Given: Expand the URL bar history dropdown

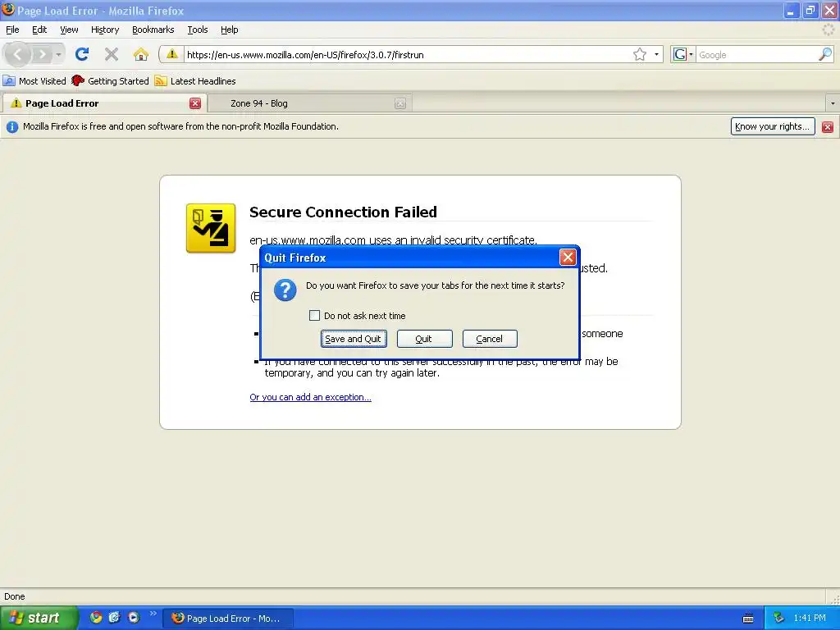Looking at the screenshot, I should point(656,54).
